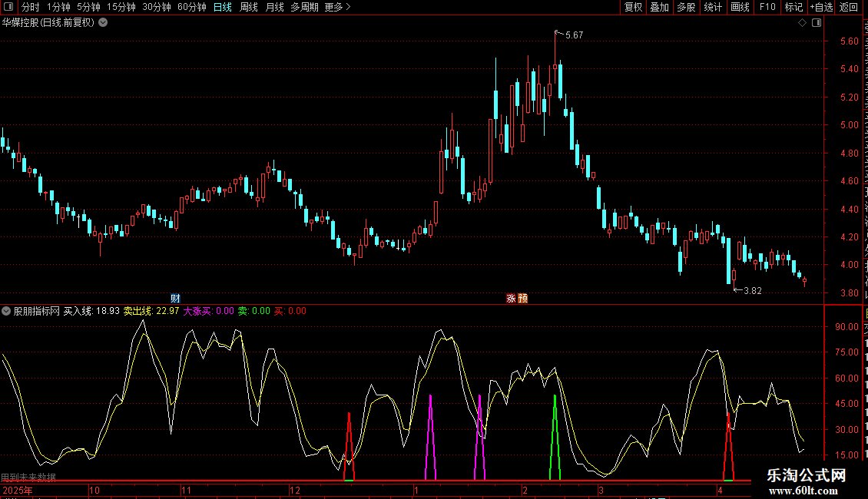Click 返回 to go back

[849, 7]
